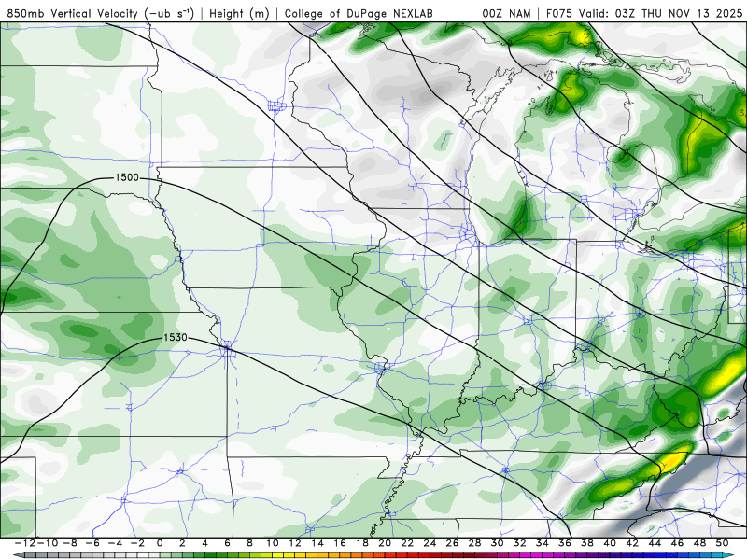
Task: Click the -2 value on the color scale
Action: click(x=137, y=543)
